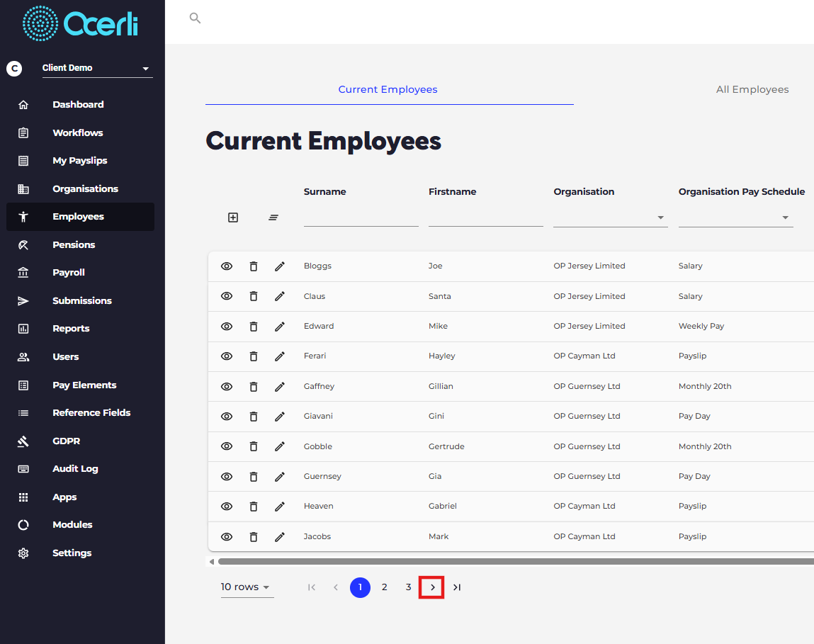814x644 pixels.
Task: Click the Submissions send icon
Action: click(x=23, y=300)
